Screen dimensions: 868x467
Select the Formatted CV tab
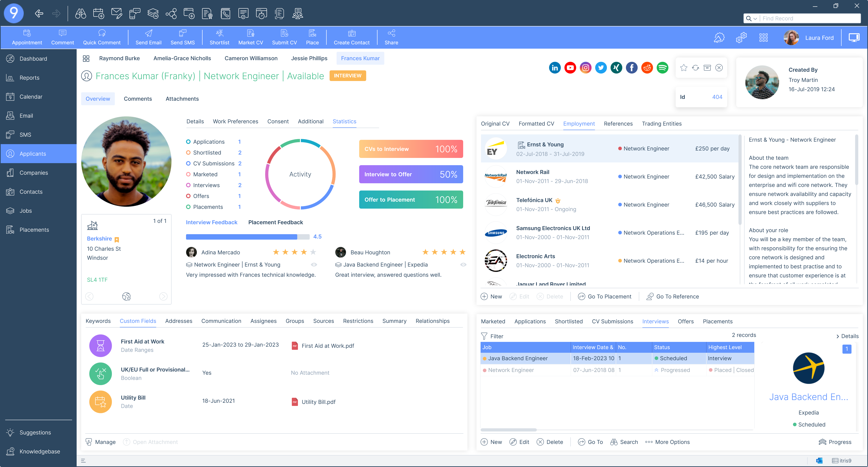(536, 124)
